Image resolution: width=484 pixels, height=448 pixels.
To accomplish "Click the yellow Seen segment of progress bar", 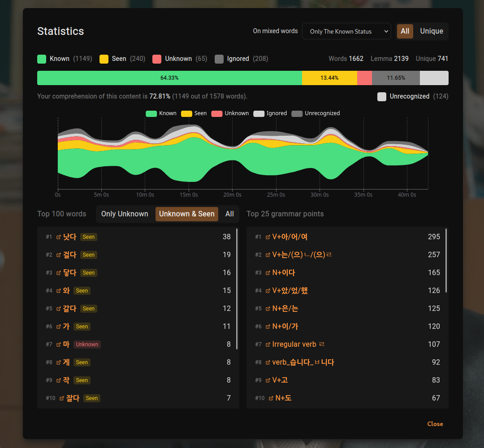I will (329, 78).
